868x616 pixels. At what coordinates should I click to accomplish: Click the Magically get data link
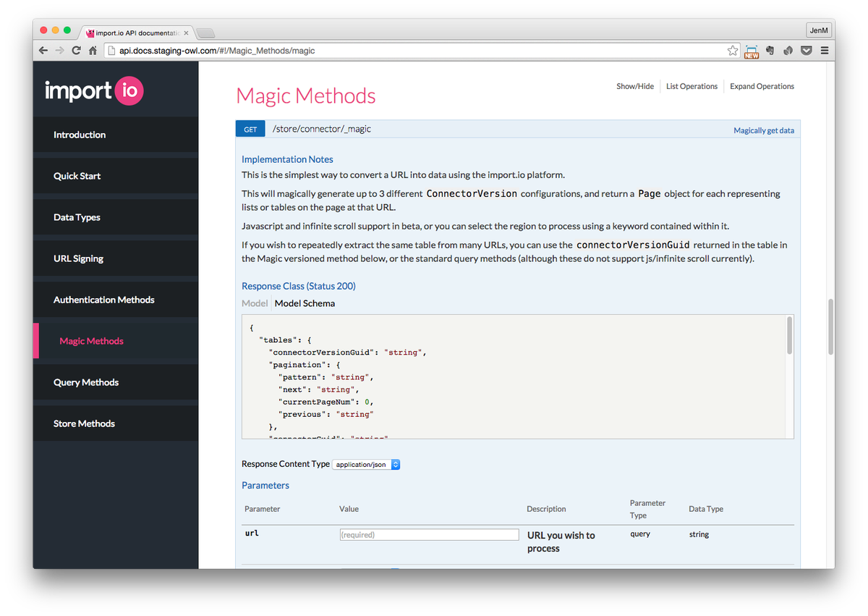(764, 130)
